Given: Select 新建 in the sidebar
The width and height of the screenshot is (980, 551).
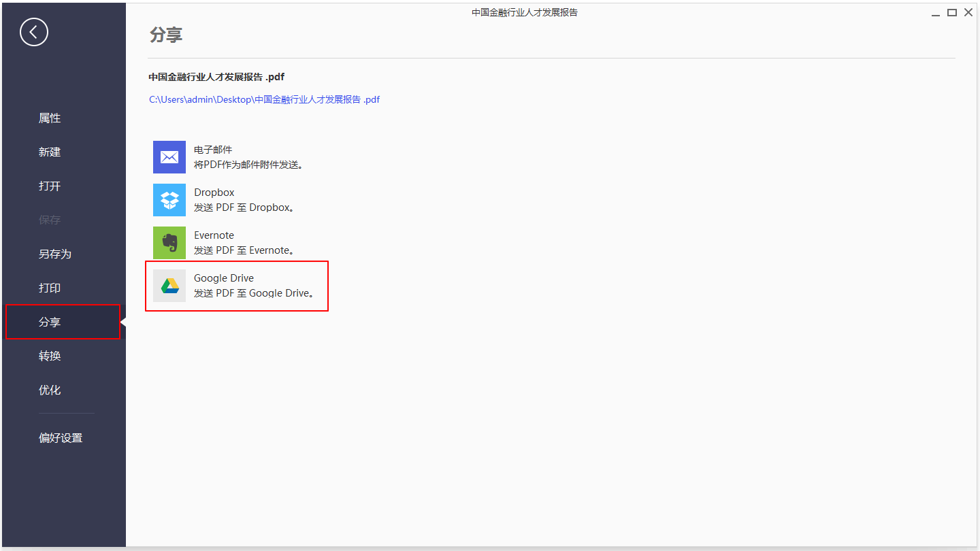Looking at the screenshot, I should 50,152.
